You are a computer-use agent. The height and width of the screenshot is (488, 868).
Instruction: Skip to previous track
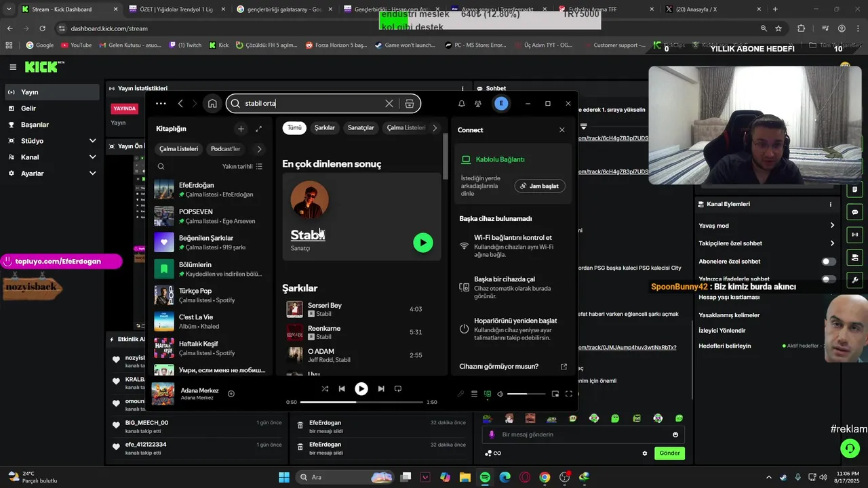342,388
